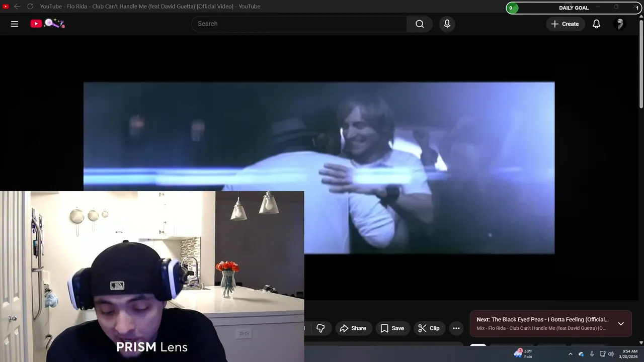This screenshot has height=362, width=644.
Task: Open the Create button menu
Action: point(565,24)
